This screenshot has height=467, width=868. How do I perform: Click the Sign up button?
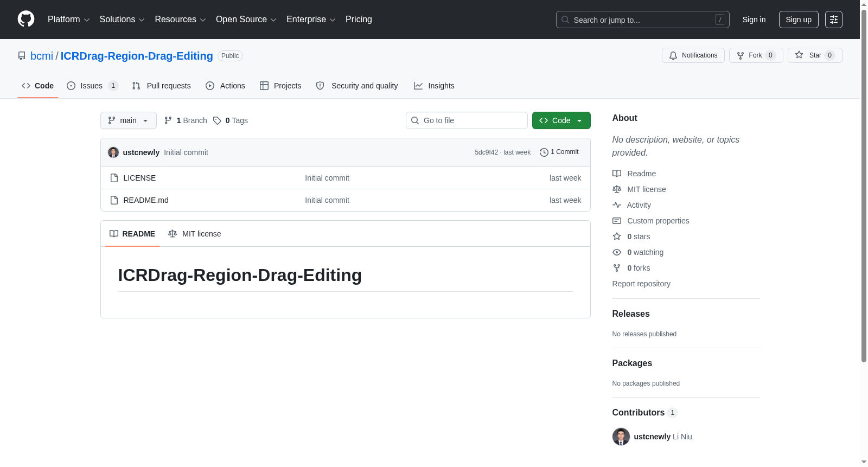pyautogui.click(x=799, y=20)
